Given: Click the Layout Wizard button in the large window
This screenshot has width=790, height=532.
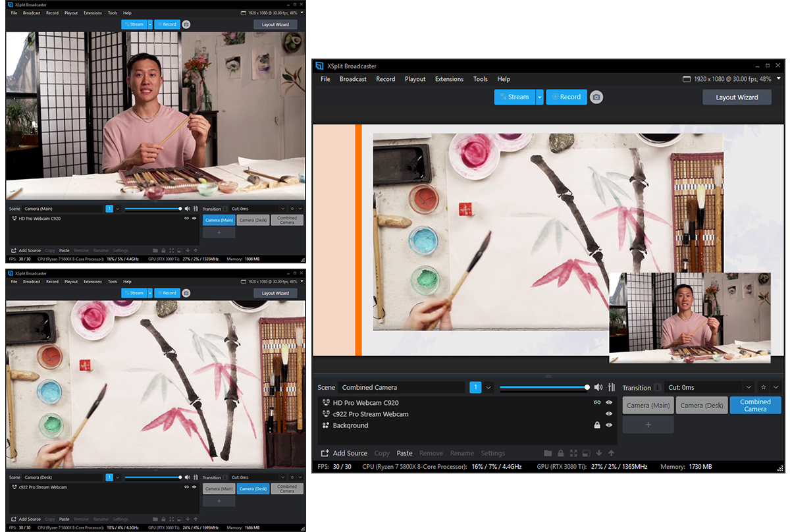Looking at the screenshot, I should coord(737,97).
